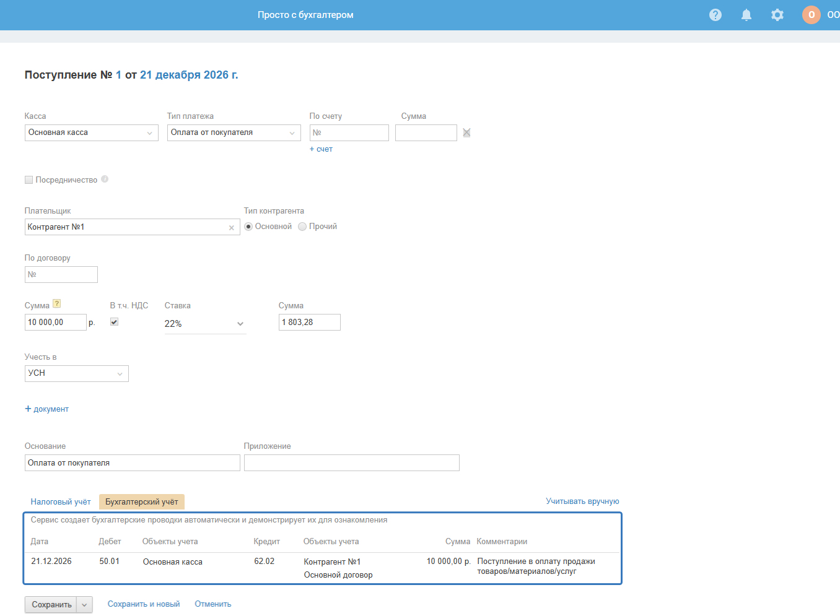The image size is (840, 616).
Task: Enable the Посредничество checkbox
Action: pyautogui.click(x=28, y=180)
